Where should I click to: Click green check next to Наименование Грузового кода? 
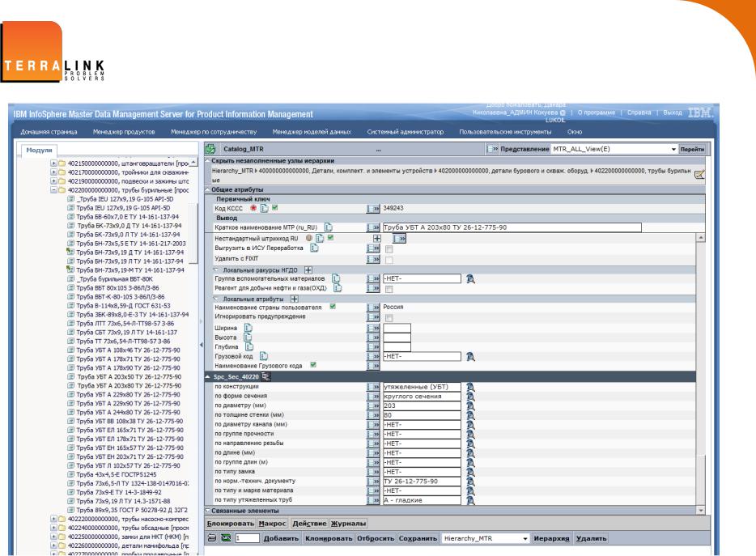[x=313, y=365]
